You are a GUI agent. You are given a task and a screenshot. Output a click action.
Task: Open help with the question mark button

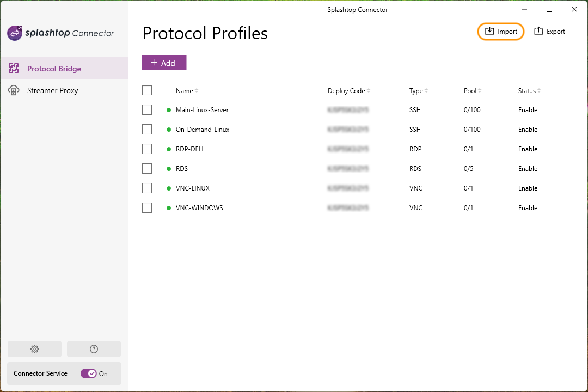coord(94,349)
